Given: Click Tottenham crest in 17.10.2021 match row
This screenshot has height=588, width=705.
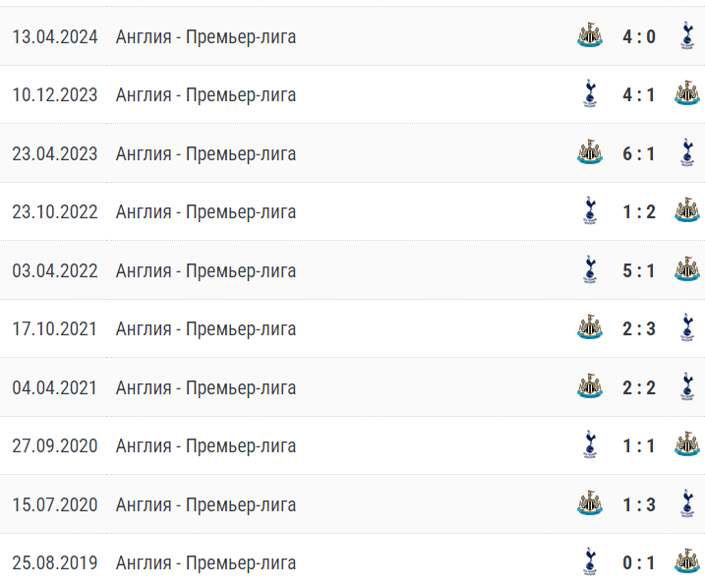Looking at the screenshot, I should coord(686,327).
